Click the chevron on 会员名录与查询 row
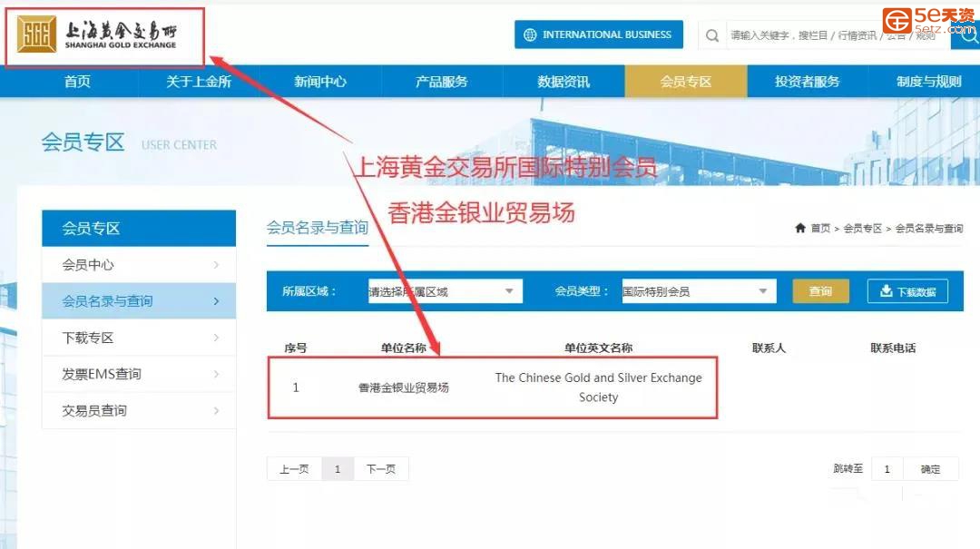Viewport: 980px width, 549px height. click(x=216, y=300)
